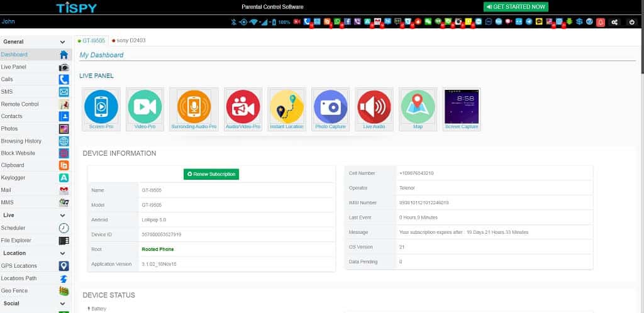Click the calls phone icon in top bar
The width and height of the screenshot is (644, 313).
pos(307,22)
